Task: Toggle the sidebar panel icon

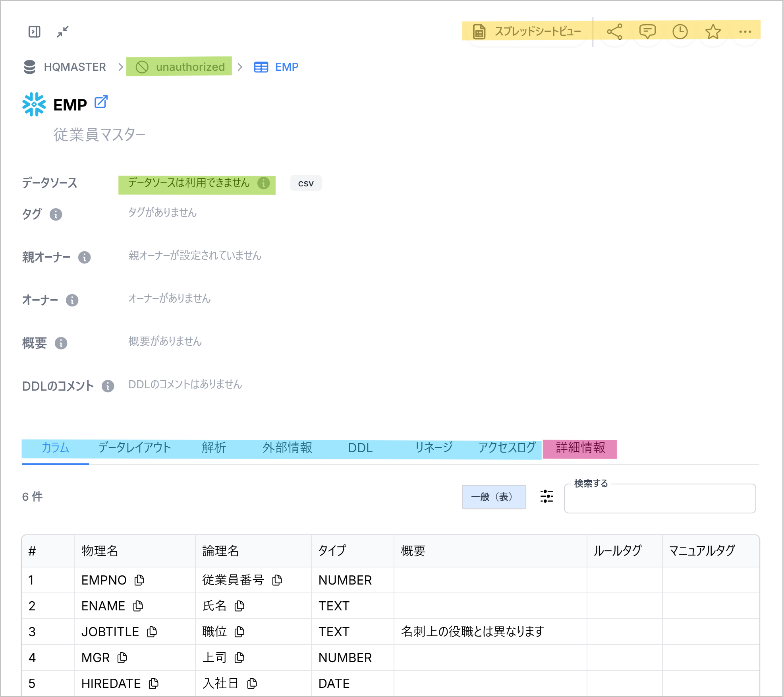Action: click(35, 31)
